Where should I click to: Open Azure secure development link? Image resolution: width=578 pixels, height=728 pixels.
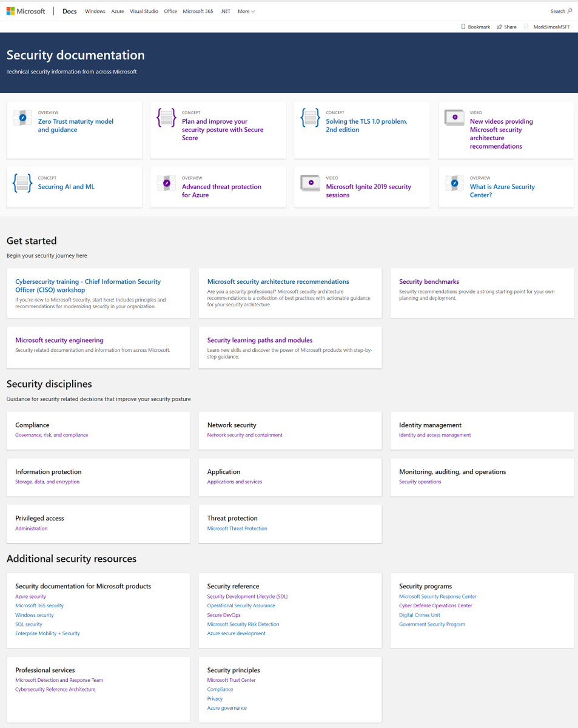point(237,633)
